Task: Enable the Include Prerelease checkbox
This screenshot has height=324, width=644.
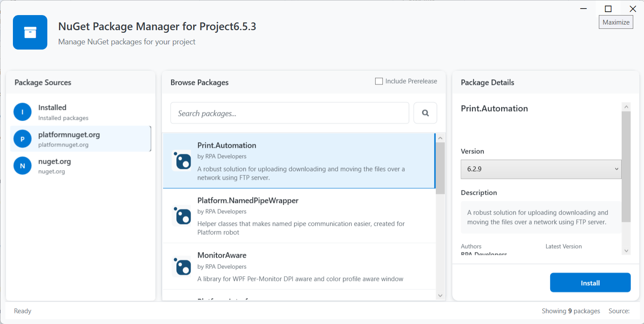Action: [379, 81]
